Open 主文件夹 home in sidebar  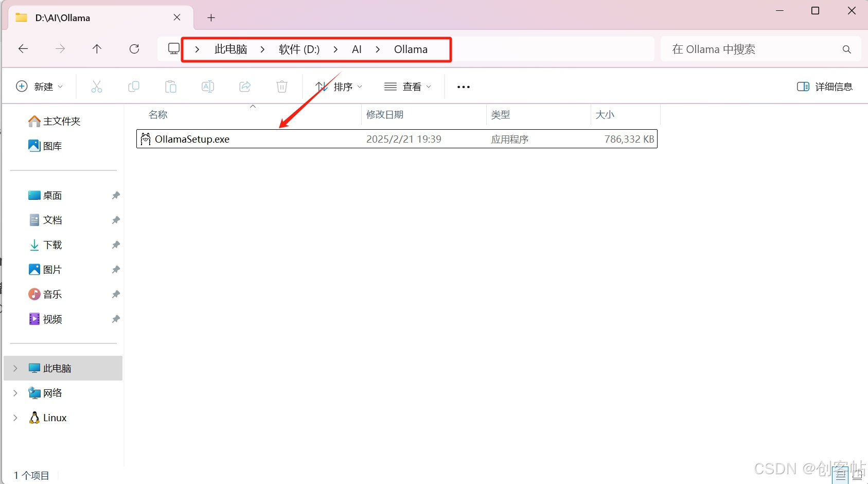[54, 121]
